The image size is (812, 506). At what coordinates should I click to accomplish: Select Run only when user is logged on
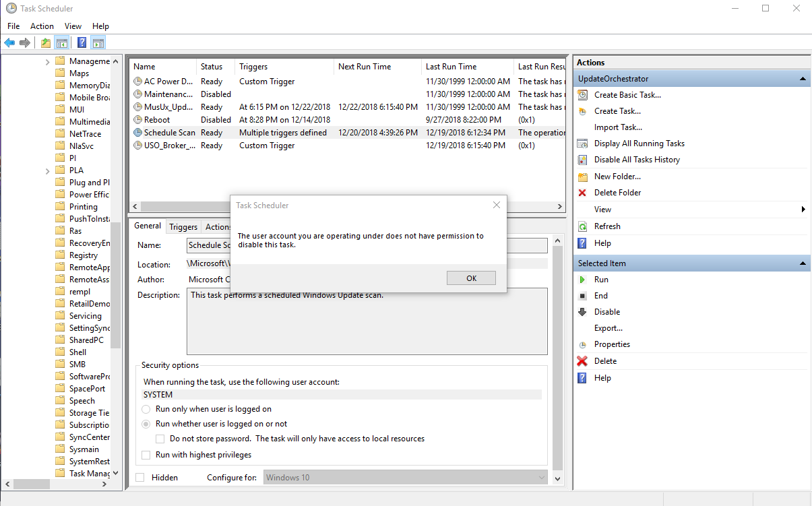[146, 409]
